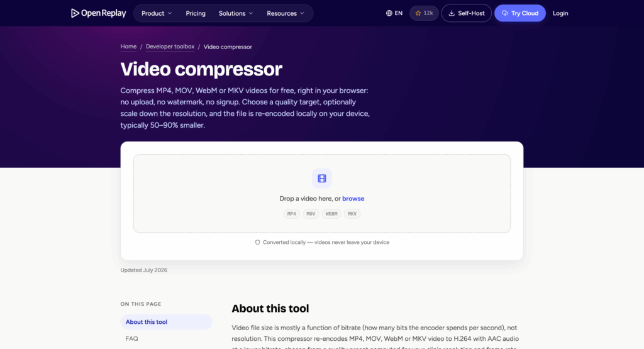Image resolution: width=644 pixels, height=349 pixels.
Task: Expand the Product menu chevron
Action: tap(170, 13)
